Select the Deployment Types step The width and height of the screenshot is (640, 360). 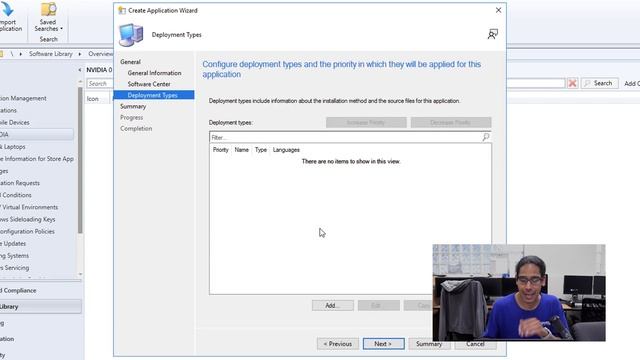pyautogui.click(x=154, y=95)
